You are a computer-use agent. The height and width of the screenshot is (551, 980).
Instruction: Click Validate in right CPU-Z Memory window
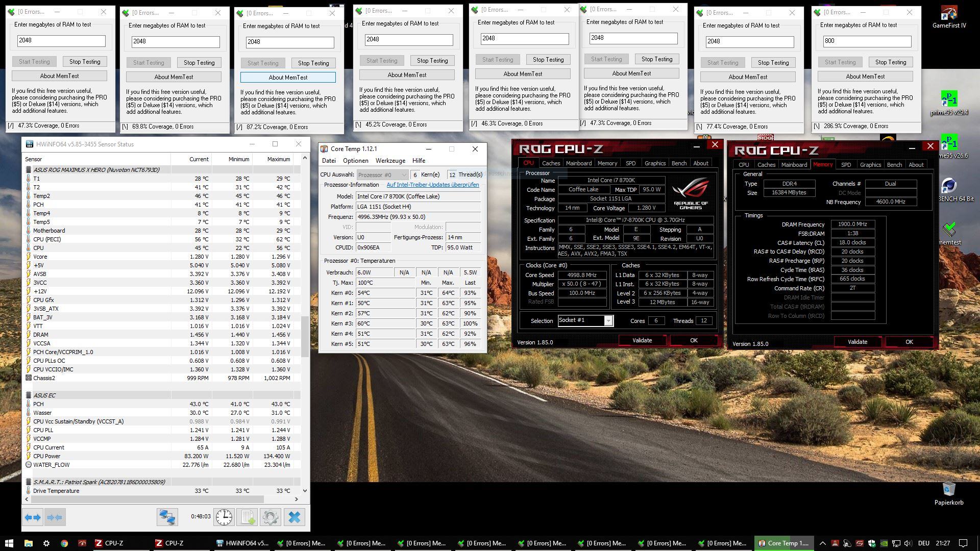[857, 342]
